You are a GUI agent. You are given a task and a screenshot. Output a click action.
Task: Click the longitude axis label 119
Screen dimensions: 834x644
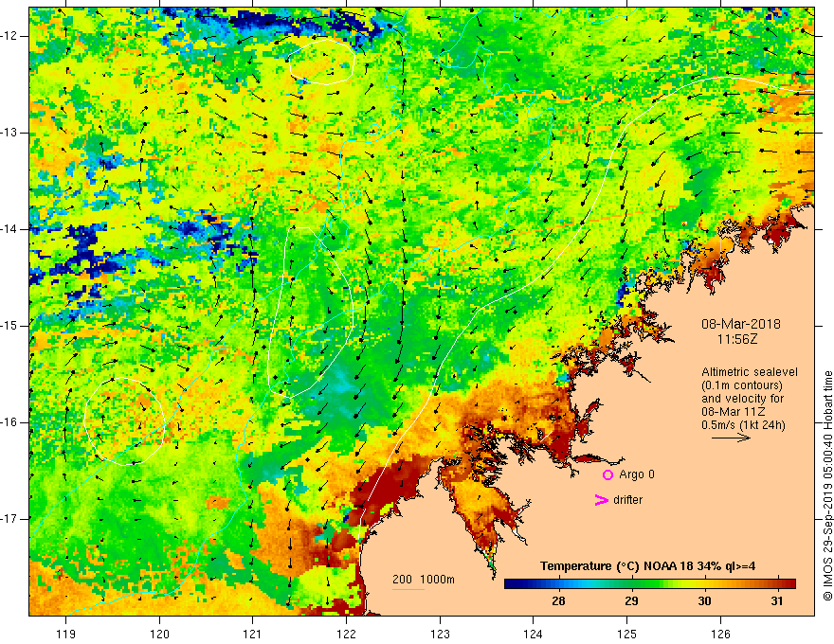click(x=66, y=634)
